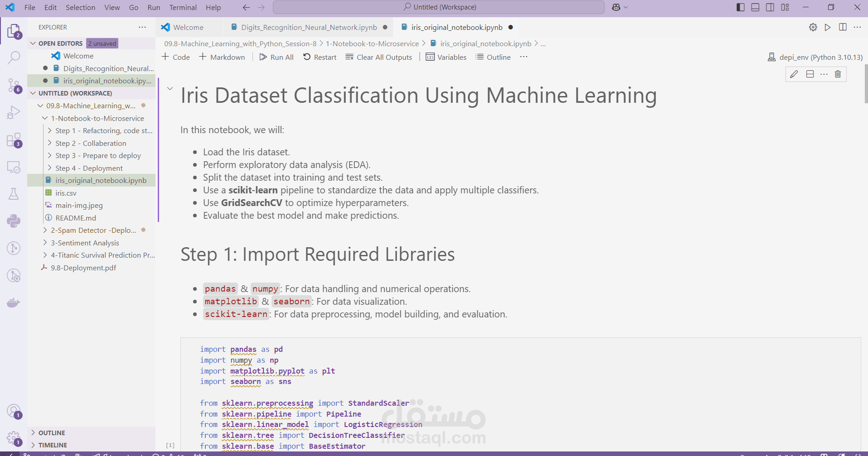
Task: Open the Terminal menu
Action: (x=183, y=7)
